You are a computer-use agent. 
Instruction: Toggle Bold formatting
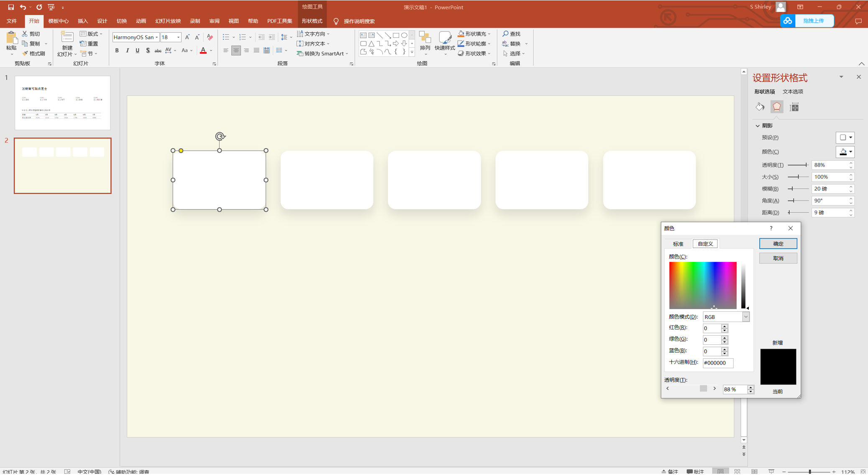tap(117, 51)
